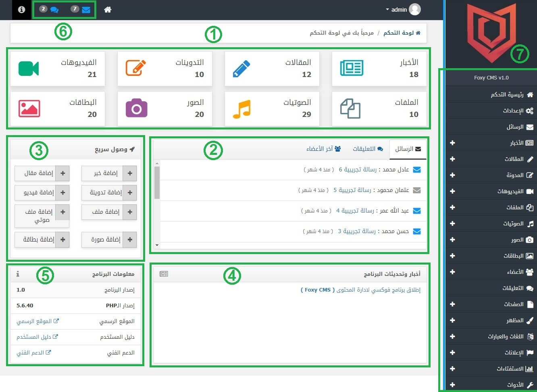Click المظهر paintbrush icon in sidebar
Image resolution: width=537 pixels, height=392 pixels.
tap(530, 320)
